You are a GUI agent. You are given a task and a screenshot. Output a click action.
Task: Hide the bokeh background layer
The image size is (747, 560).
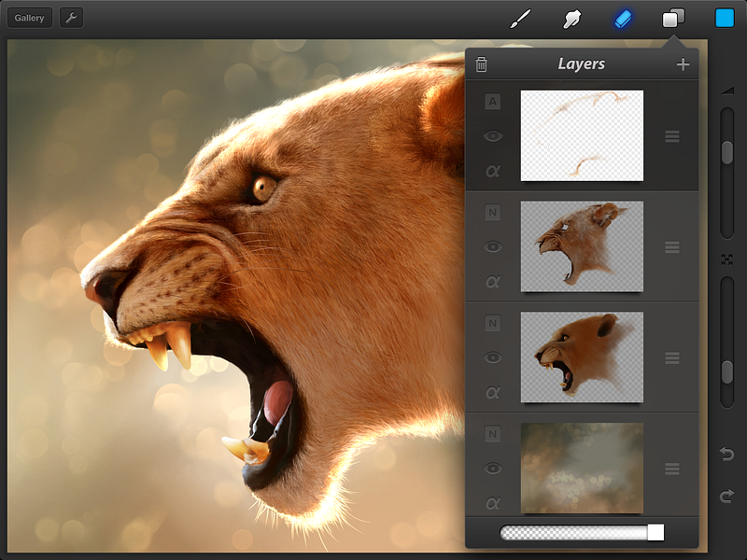coord(493,469)
